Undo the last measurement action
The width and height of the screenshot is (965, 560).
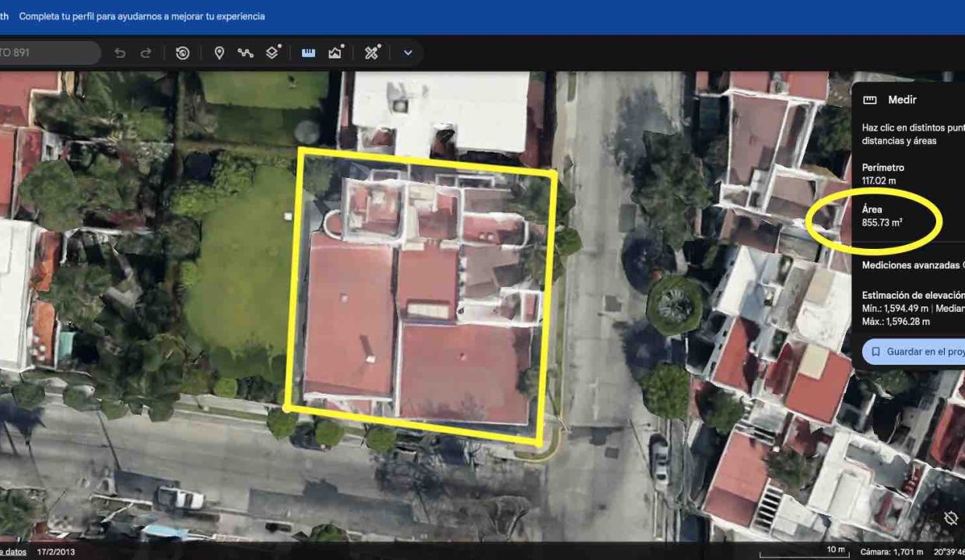tap(119, 52)
